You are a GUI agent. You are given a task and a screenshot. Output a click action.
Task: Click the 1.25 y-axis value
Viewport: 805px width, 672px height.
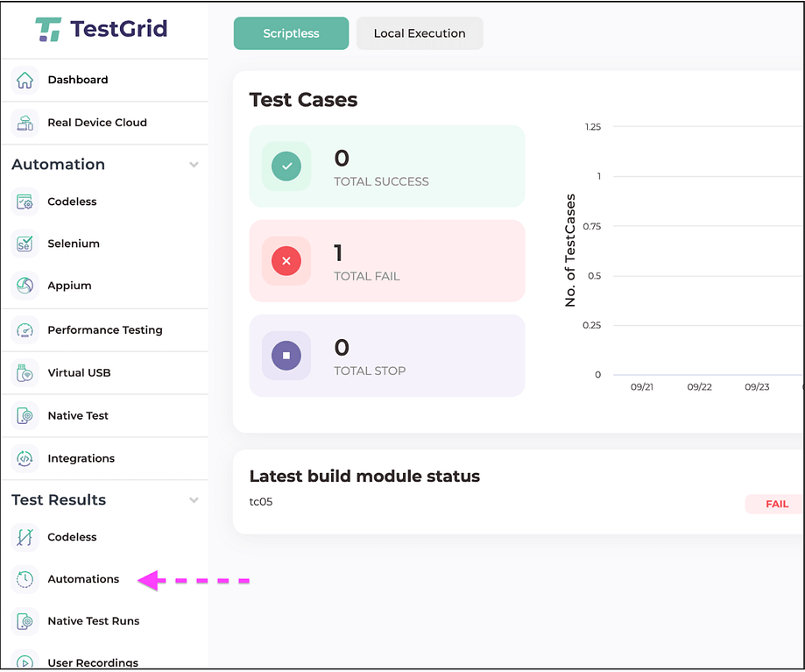[x=593, y=127]
